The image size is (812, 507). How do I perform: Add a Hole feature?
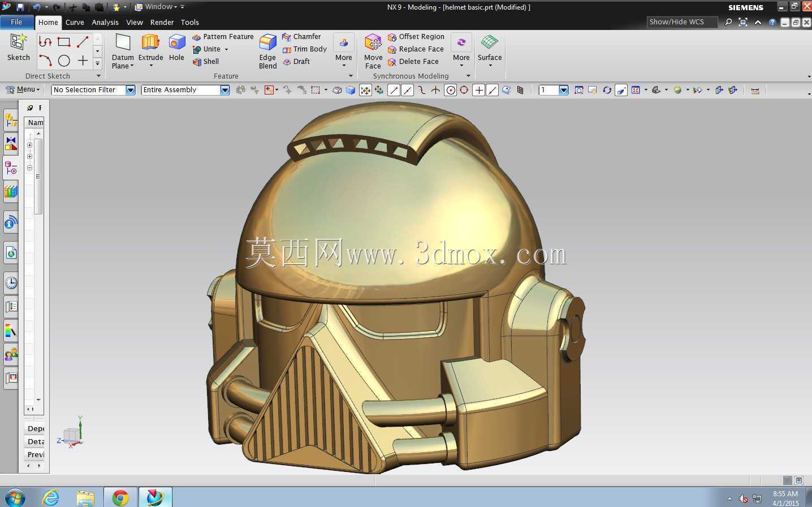[x=176, y=48]
